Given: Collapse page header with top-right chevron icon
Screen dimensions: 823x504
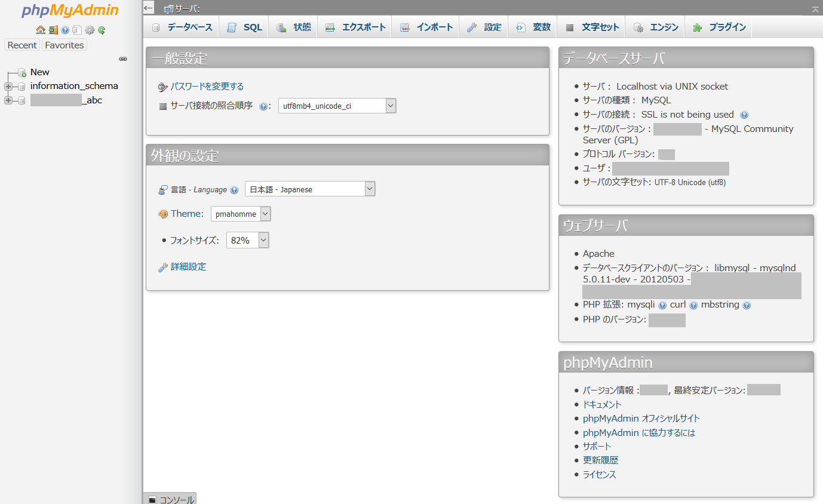Looking at the screenshot, I should [x=815, y=9].
